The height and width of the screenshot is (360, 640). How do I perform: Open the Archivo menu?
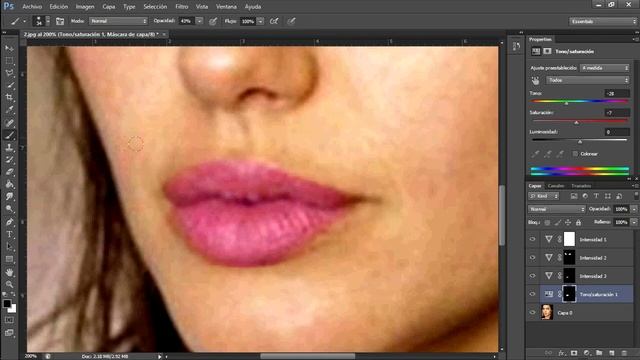click(x=32, y=7)
